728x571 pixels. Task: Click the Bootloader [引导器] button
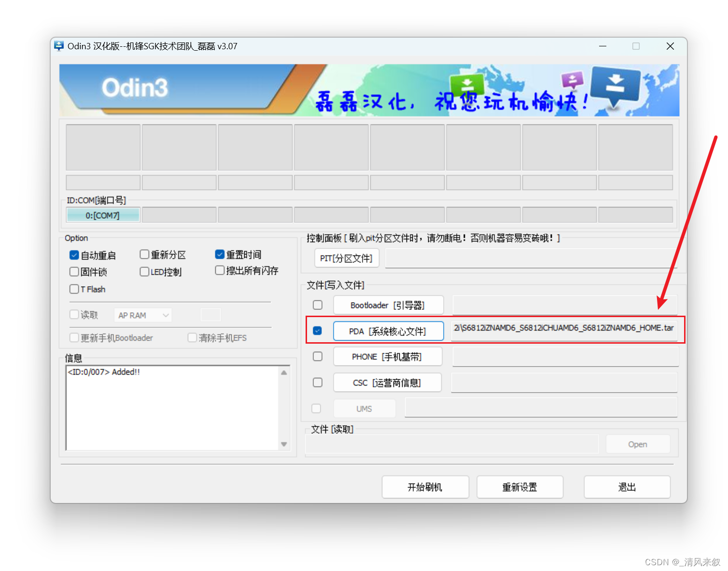(x=388, y=305)
